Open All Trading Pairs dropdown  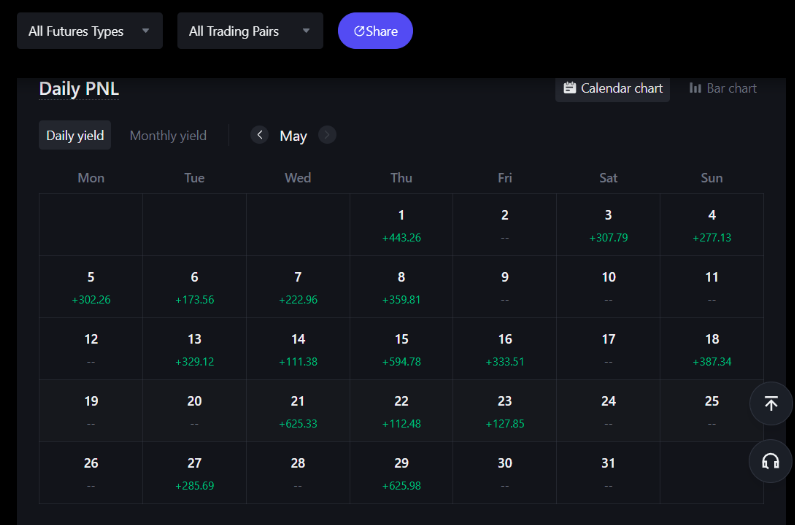tap(250, 31)
